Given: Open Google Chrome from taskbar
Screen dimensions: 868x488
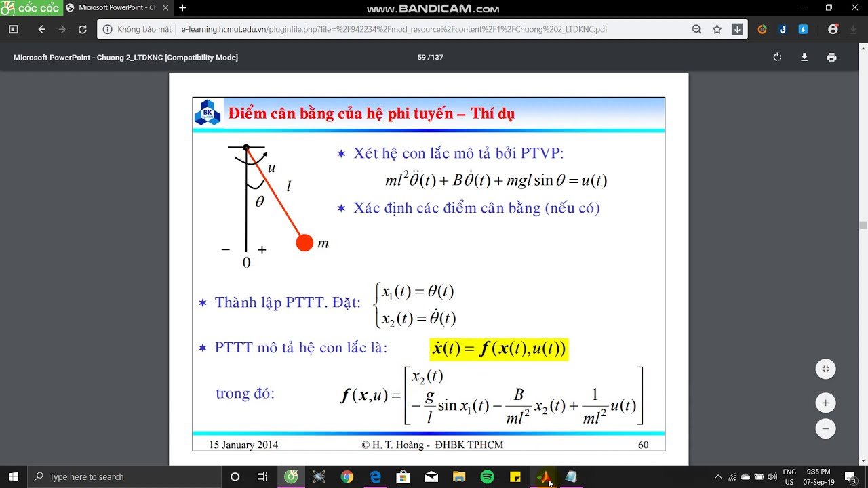Looking at the screenshot, I should [x=347, y=476].
